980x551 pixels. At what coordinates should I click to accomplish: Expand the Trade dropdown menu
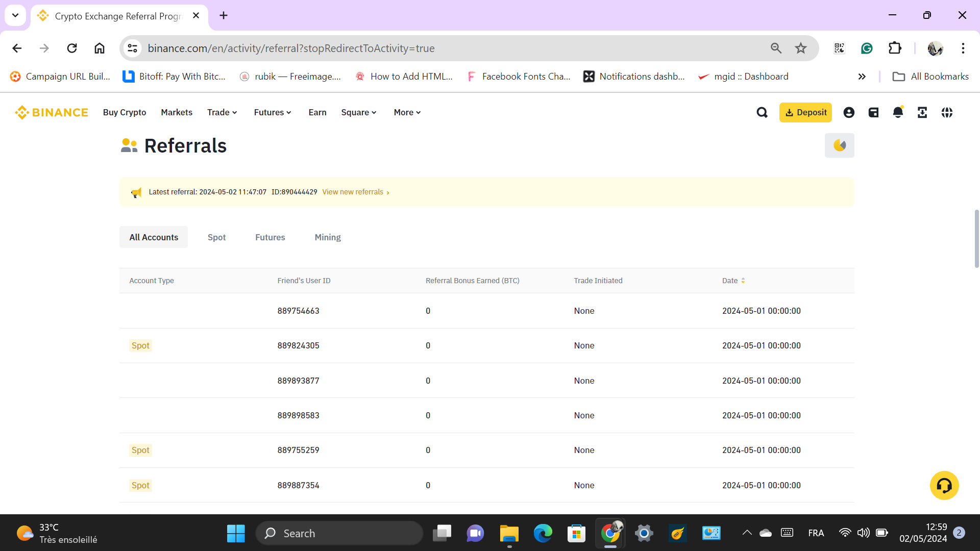tap(222, 112)
